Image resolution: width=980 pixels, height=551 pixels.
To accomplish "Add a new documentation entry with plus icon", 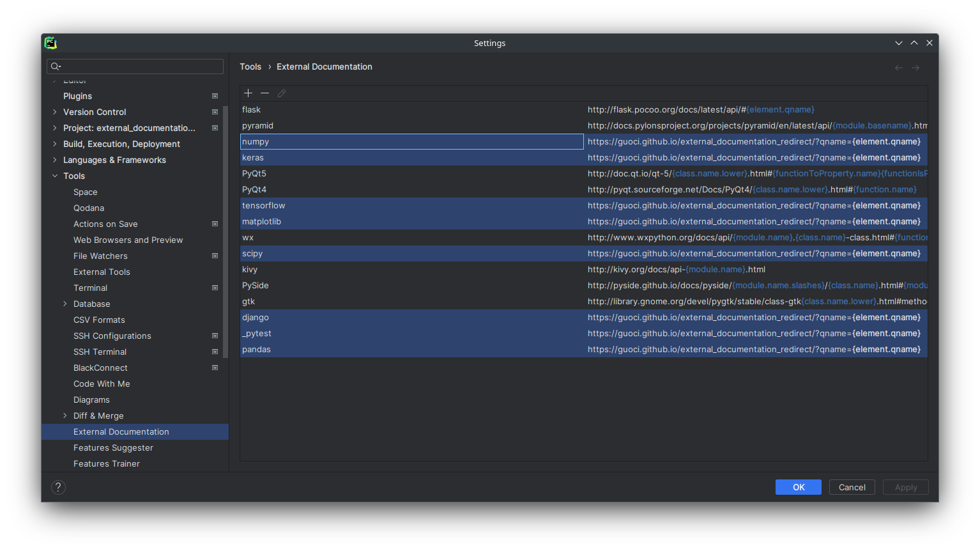I will point(249,93).
